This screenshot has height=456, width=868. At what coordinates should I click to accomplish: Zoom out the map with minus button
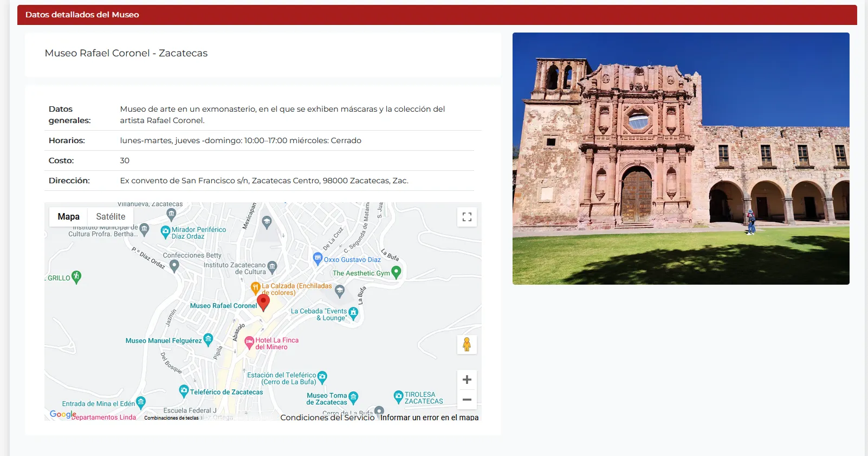click(x=467, y=400)
